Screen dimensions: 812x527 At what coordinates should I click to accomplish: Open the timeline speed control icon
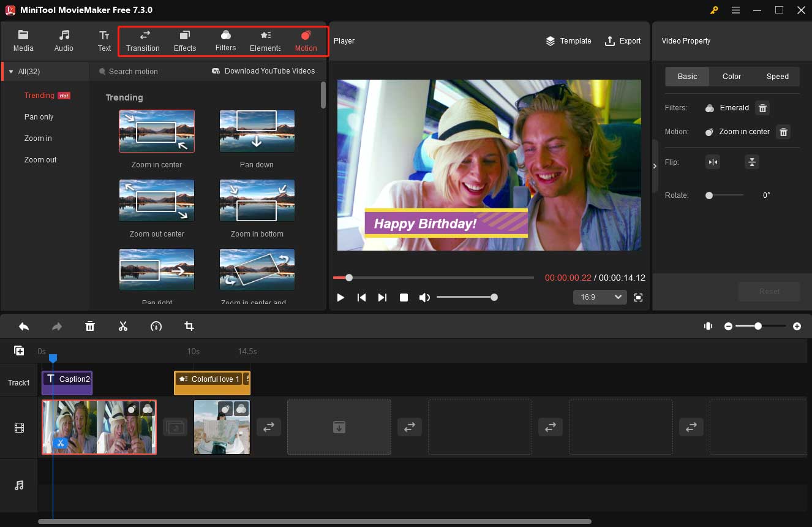[x=156, y=327]
